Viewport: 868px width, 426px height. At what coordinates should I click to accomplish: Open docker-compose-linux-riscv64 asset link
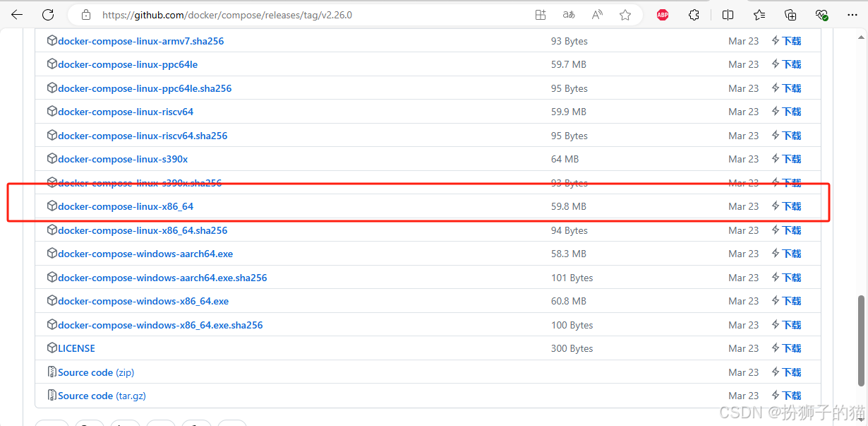(x=126, y=112)
